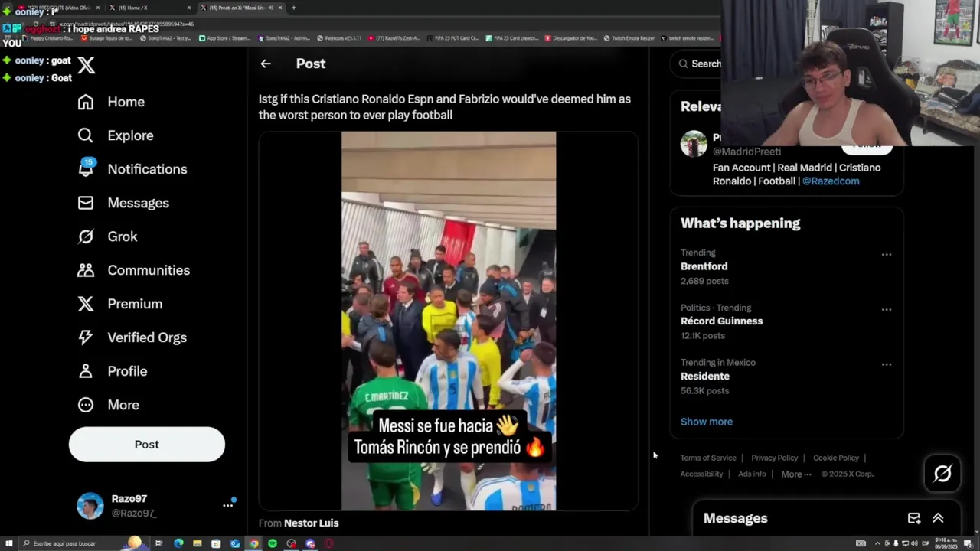Expand the Messages drawer
Image resolution: width=980 pixels, height=551 pixels.
[938, 518]
